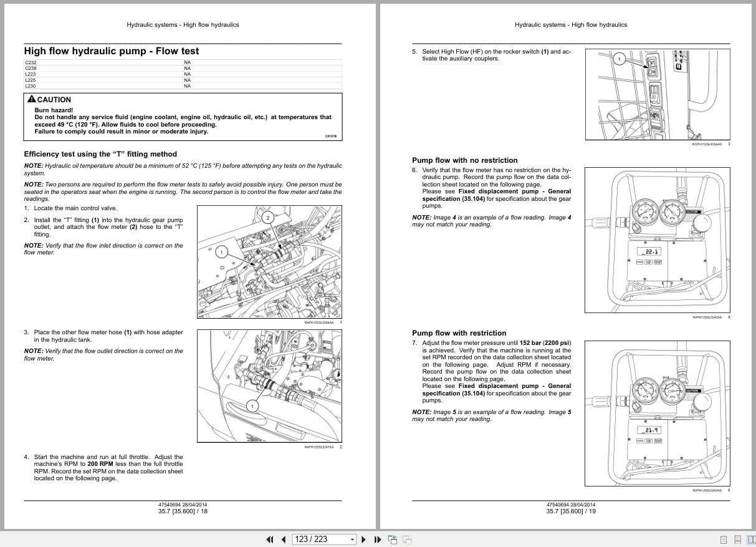The image size is (756, 547).
Task: Click the go to previous view icon
Action: pos(393,540)
